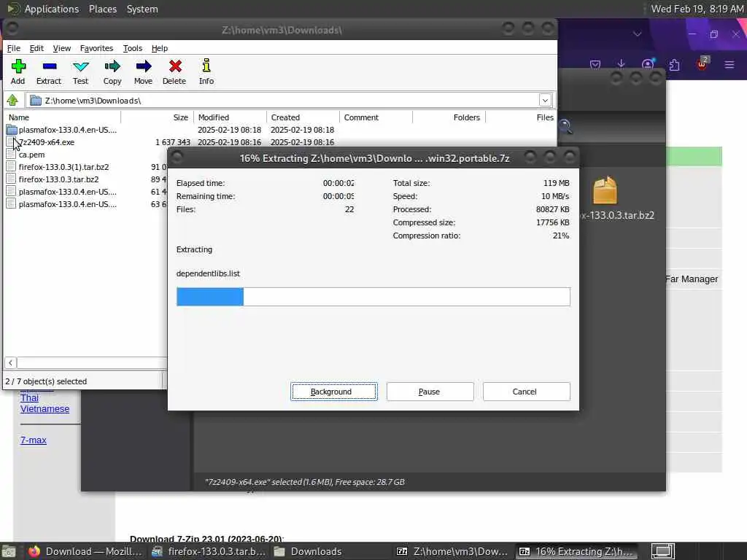Open the Tools menu

(133, 48)
